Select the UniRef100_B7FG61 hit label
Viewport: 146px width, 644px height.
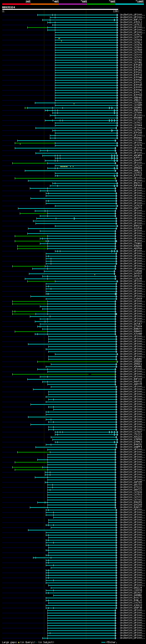(131, 70)
